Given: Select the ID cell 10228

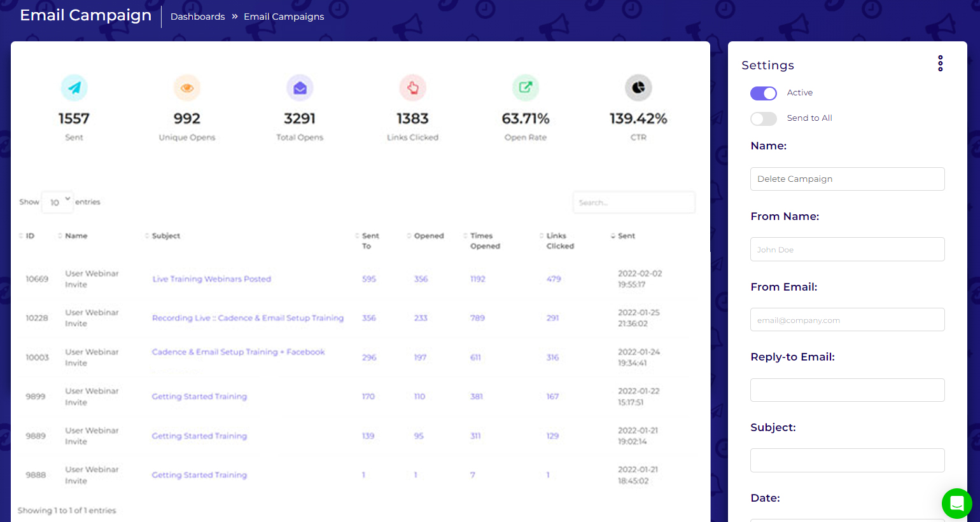Looking at the screenshot, I should (37, 318).
